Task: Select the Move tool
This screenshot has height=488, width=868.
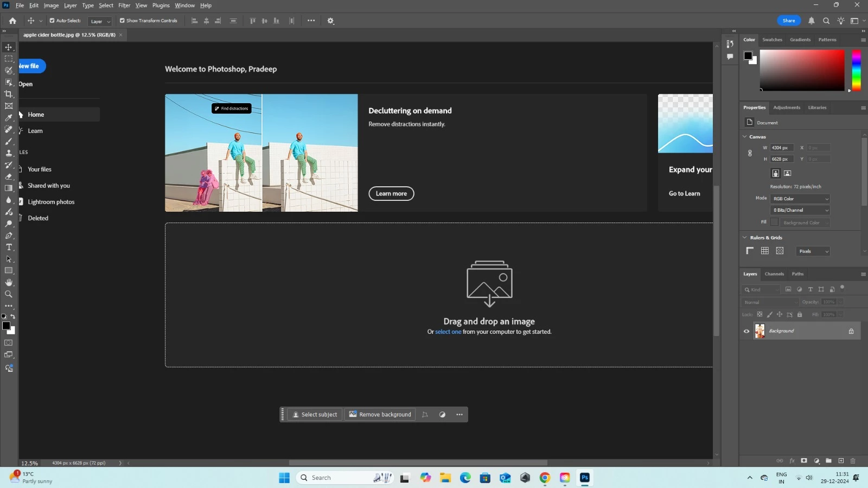Action: [9, 47]
